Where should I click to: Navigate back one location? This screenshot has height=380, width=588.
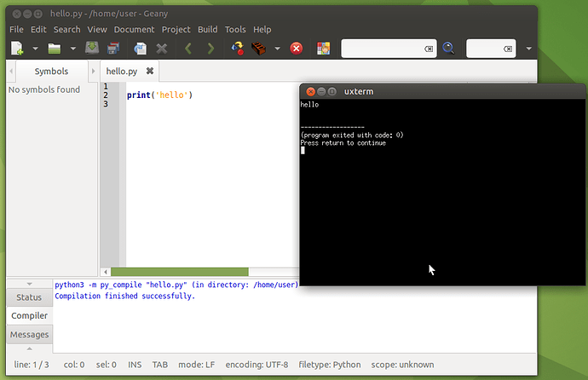click(188, 49)
